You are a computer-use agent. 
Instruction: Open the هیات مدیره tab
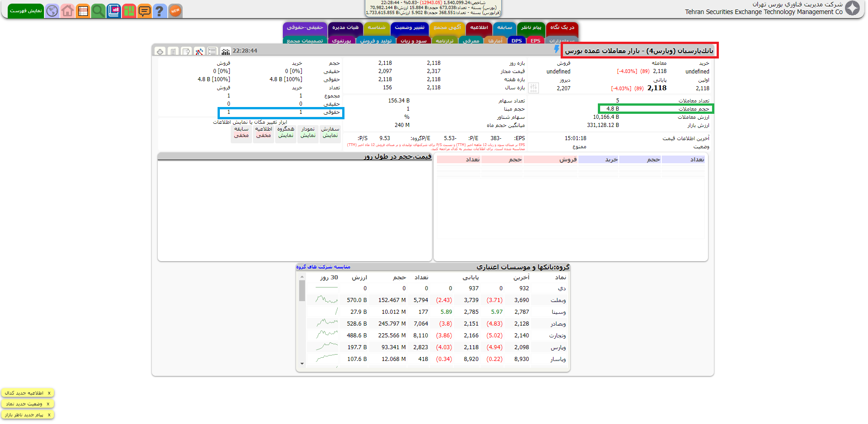click(345, 28)
